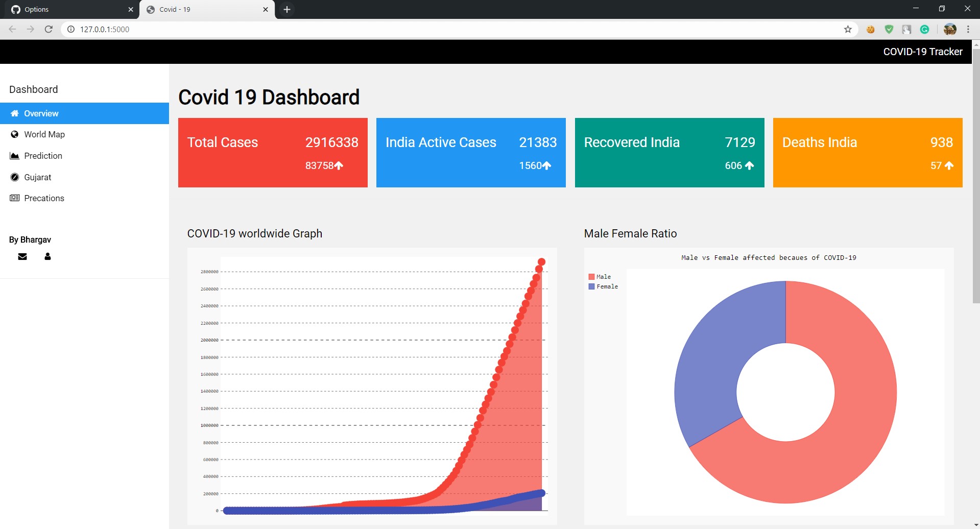Click the 'COVID-19 worldwide Graph' title

click(x=255, y=233)
